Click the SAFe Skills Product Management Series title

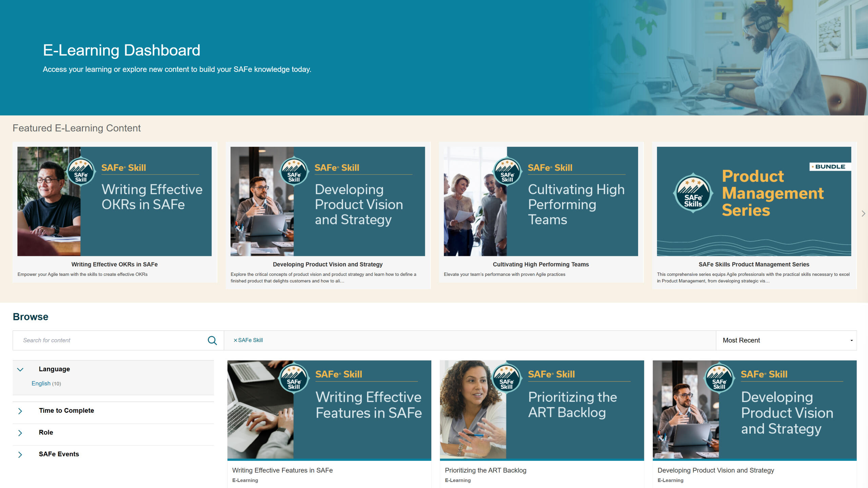(x=754, y=264)
